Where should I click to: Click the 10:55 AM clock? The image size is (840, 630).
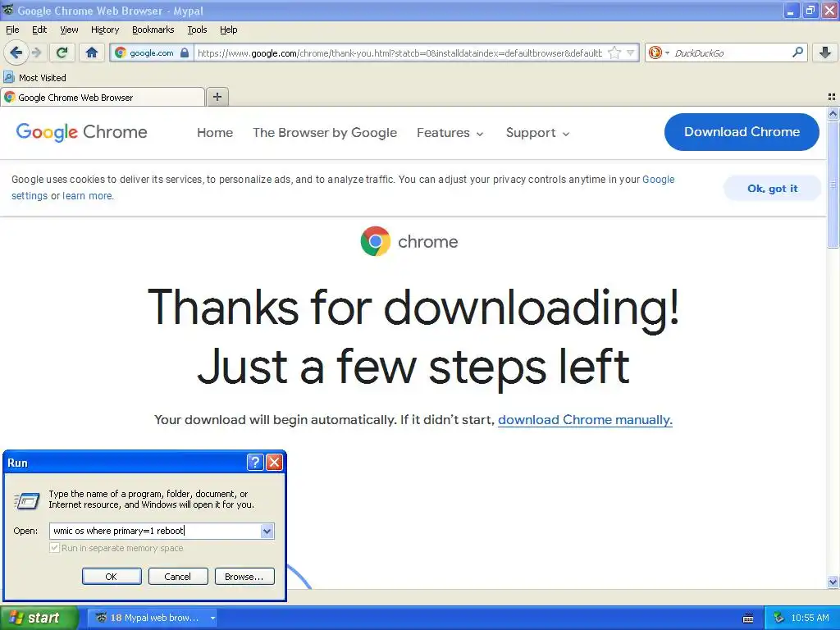point(810,618)
